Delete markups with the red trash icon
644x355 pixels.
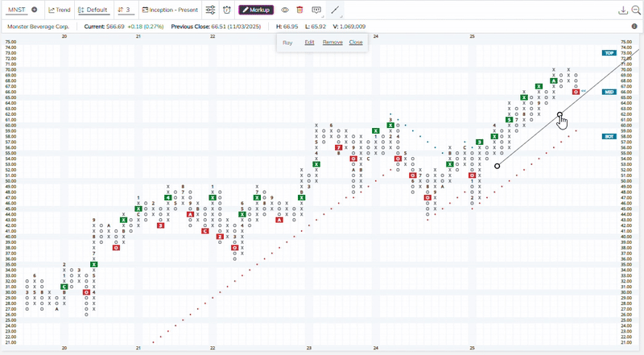point(299,10)
